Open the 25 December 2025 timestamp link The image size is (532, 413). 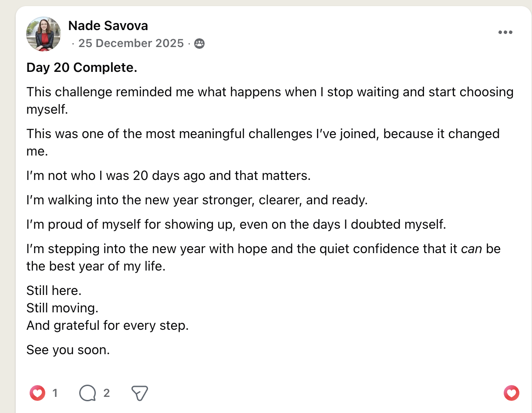click(x=131, y=44)
